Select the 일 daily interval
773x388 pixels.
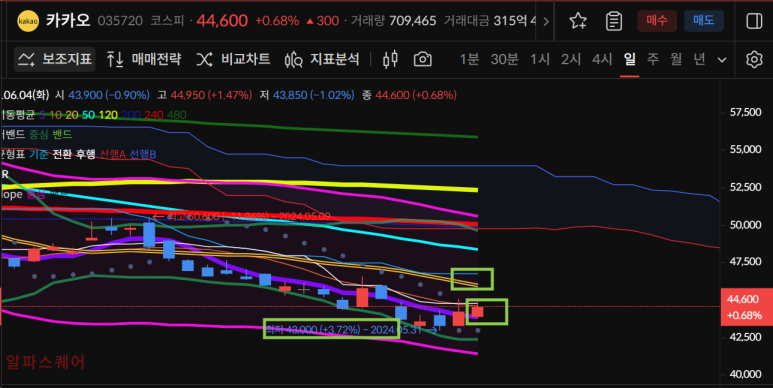(630, 60)
